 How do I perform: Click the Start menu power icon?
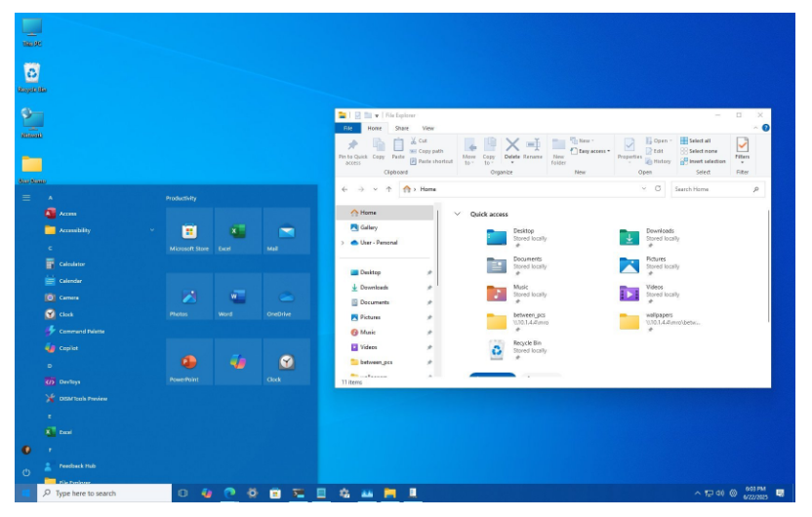click(x=26, y=472)
